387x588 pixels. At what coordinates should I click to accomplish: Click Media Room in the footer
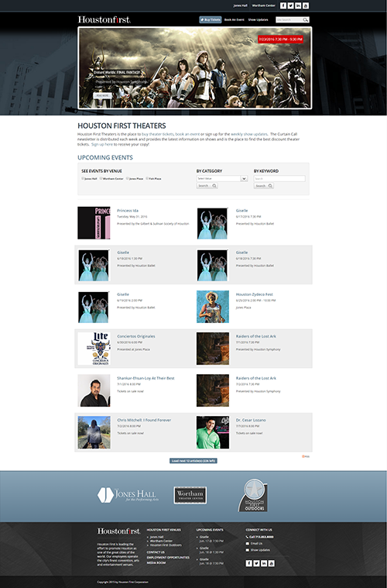point(156,563)
